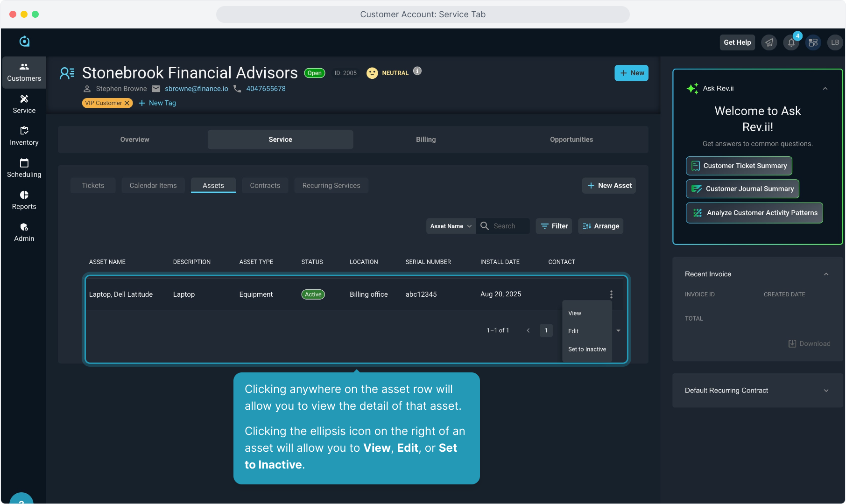846x504 pixels.
Task: Click the paper plane send icon
Action: 769,42
